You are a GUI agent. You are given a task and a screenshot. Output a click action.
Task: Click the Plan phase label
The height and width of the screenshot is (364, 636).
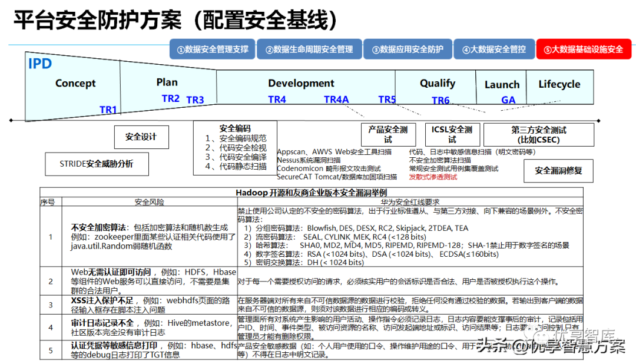pyautogui.click(x=167, y=82)
